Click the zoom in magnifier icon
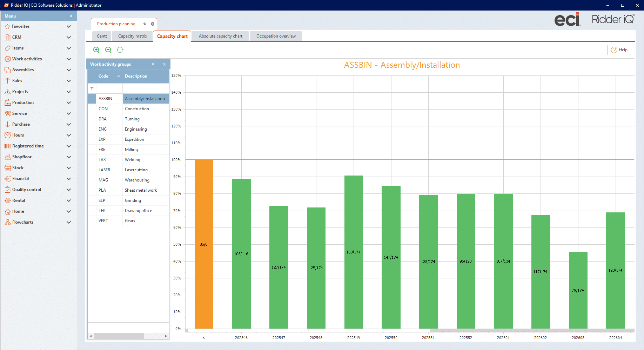644x350 pixels. pos(96,50)
